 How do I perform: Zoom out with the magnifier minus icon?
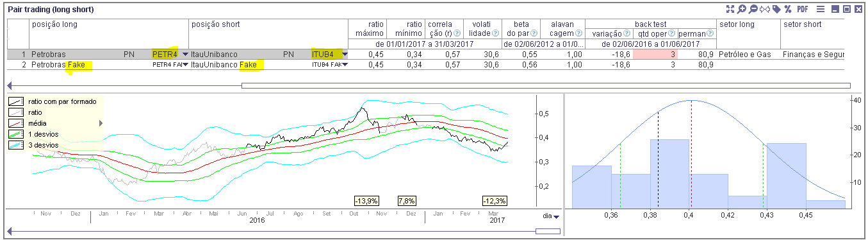click(753, 10)
